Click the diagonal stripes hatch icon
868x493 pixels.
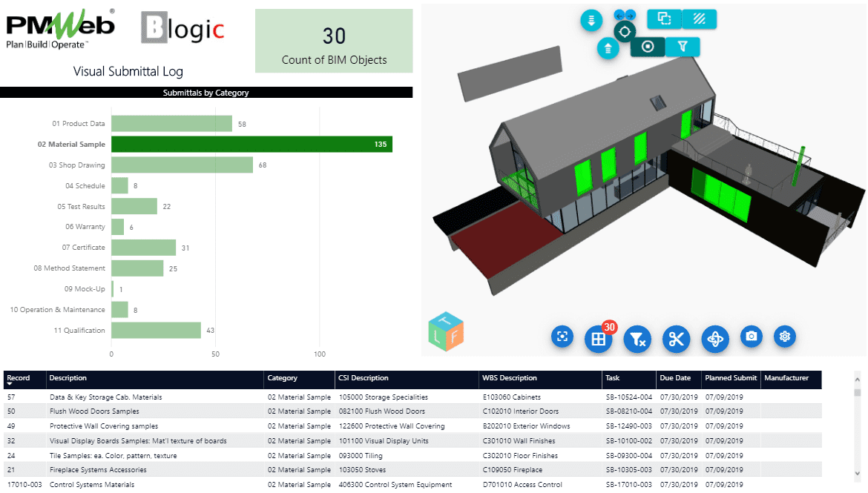click(x=700, y=19)
